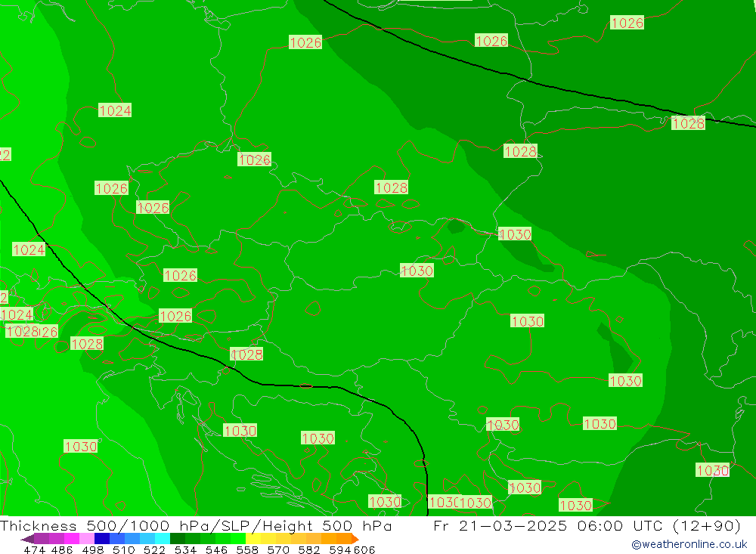Click the overlapping '1028' and '126' pressure label

[32, 332]
